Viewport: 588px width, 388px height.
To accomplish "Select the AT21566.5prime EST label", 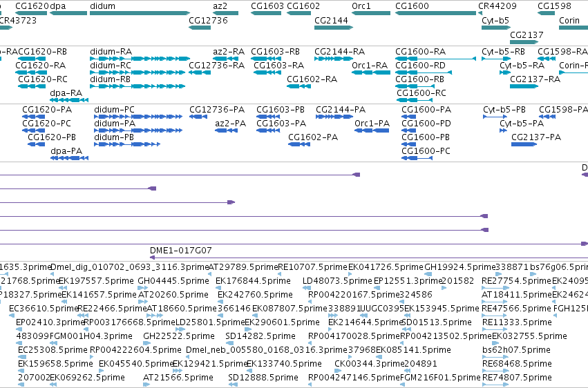I will [x=178, y=378].
